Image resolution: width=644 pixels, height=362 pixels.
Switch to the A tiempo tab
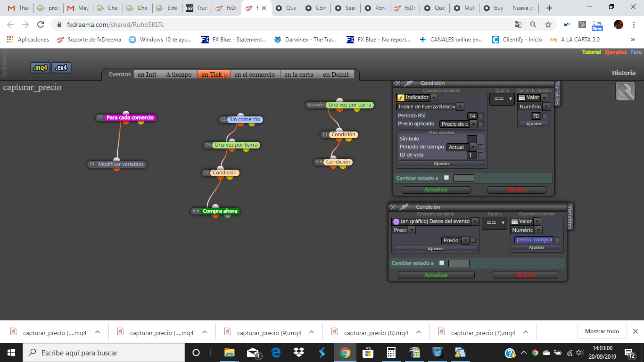click(x=179, y=74)
